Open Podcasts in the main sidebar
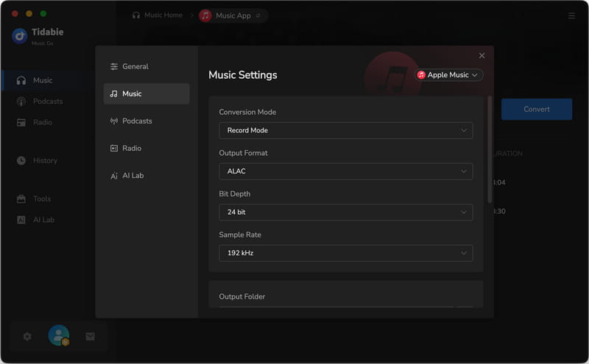The width and height of the screenshot is (589, 364). [x=48, y=101]
